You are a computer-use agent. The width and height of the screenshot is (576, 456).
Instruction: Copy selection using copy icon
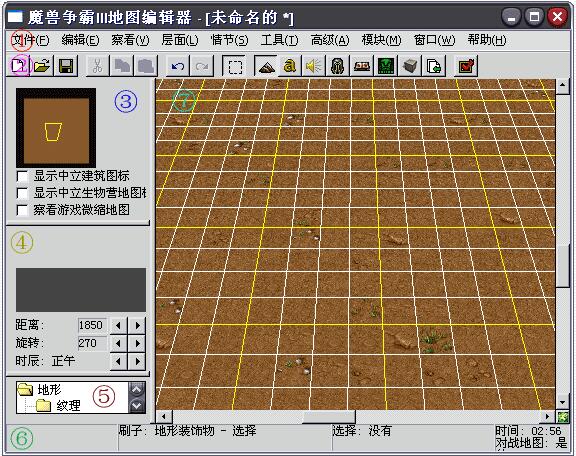122,66
